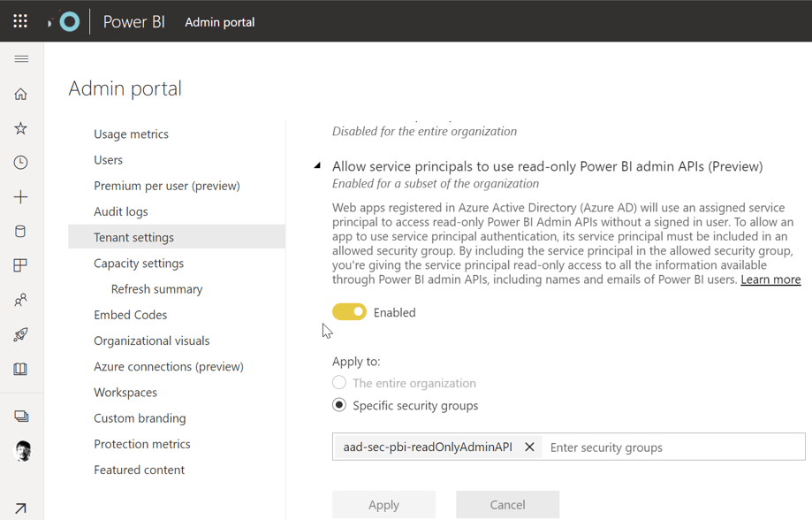Expand the bottom-left arrow icon

(21, 508)
